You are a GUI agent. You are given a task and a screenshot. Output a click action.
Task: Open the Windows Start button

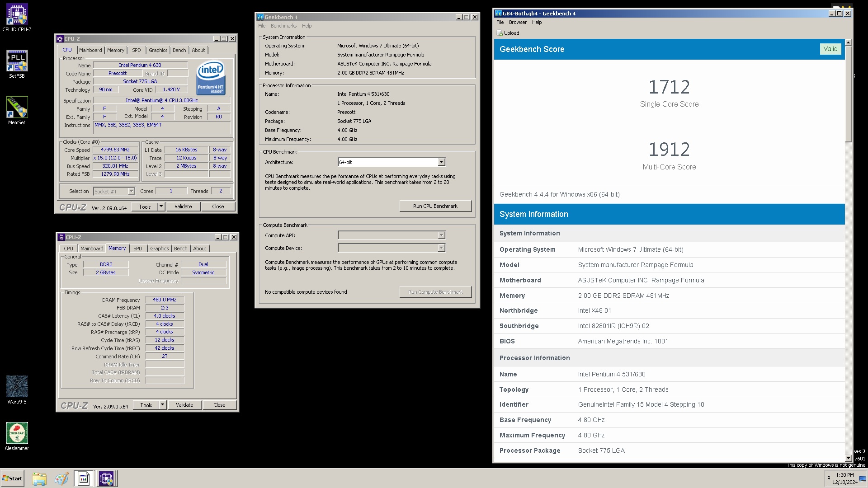point(12,479)
